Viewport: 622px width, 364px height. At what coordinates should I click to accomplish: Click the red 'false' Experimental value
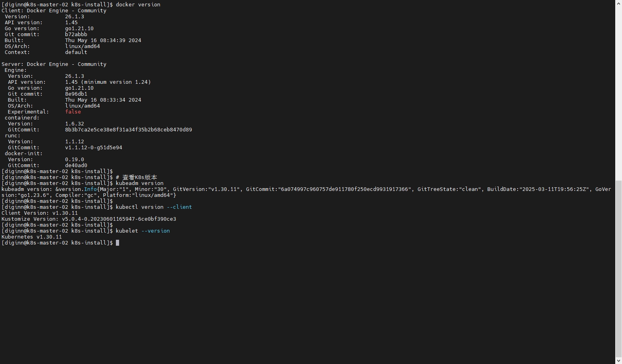click(73, 112)
